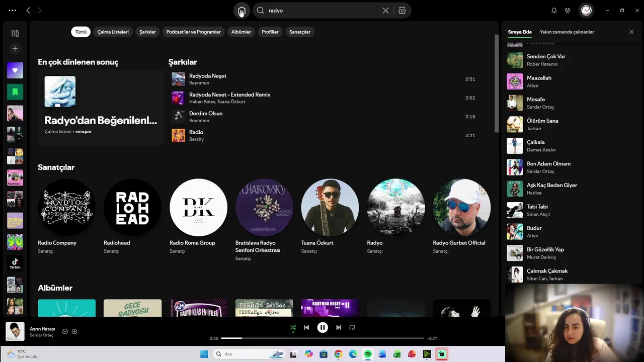Remove Asrın Hatası with minus icon
Viewport: 644px width, 362px height.
65,331
